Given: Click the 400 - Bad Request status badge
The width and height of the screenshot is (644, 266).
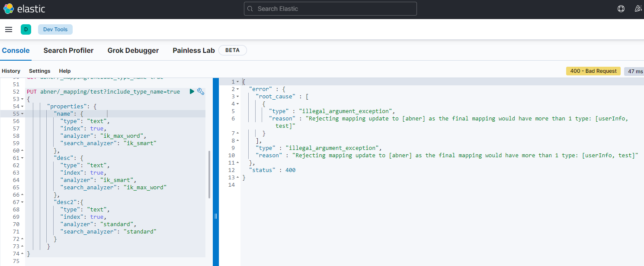Looking at the screenshot, I should point(593,71).
